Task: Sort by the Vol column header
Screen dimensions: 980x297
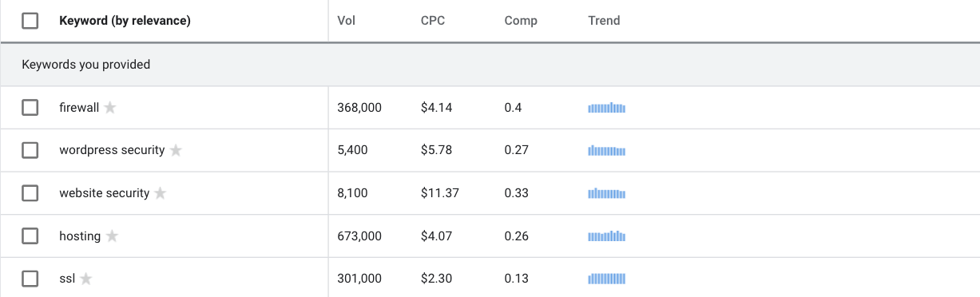Action: tap(347, 21)
